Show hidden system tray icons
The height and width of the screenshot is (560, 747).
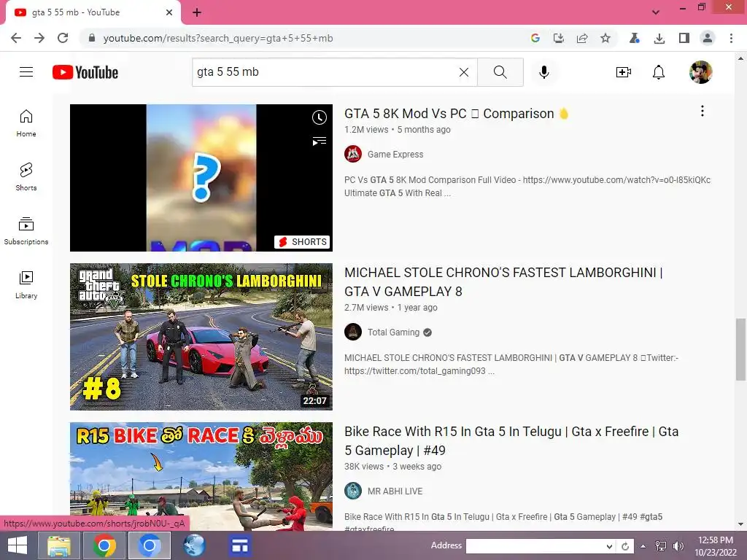tap(643, 546)
